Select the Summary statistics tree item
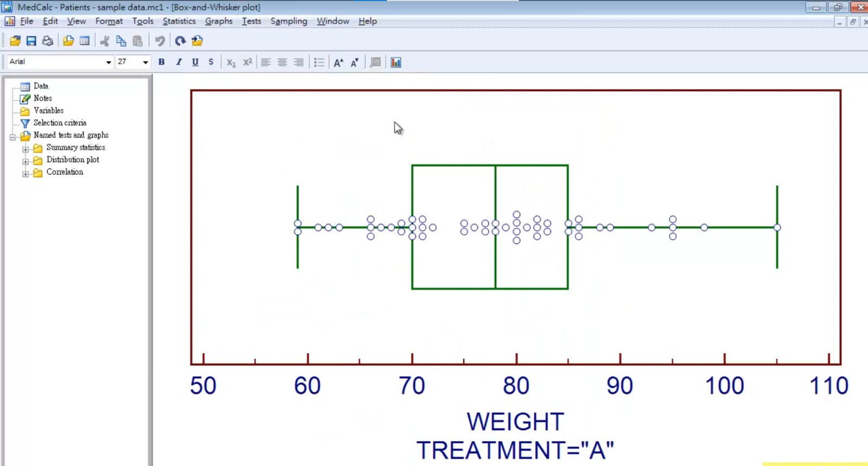The image size is (868, 466). (76, 147)
